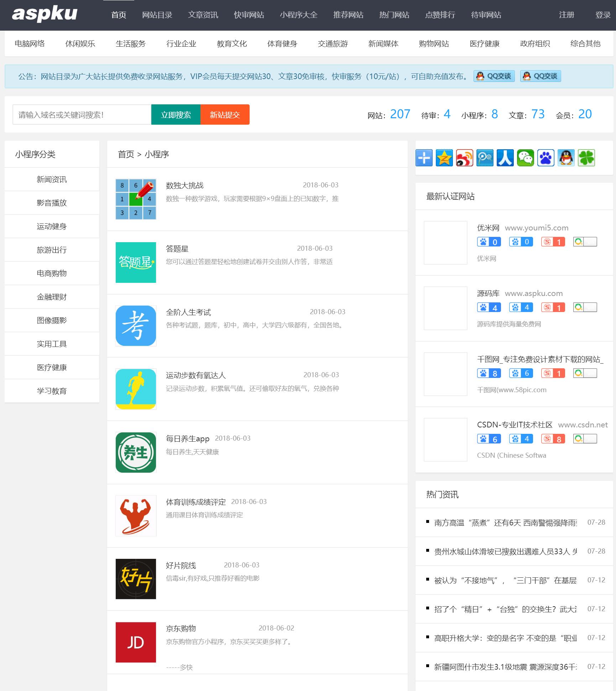
Task: Share via the QQ penguin icon
Action: [566, 158]
